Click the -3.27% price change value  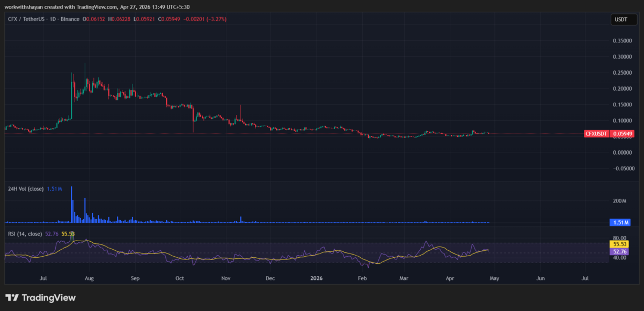point(214,19)
